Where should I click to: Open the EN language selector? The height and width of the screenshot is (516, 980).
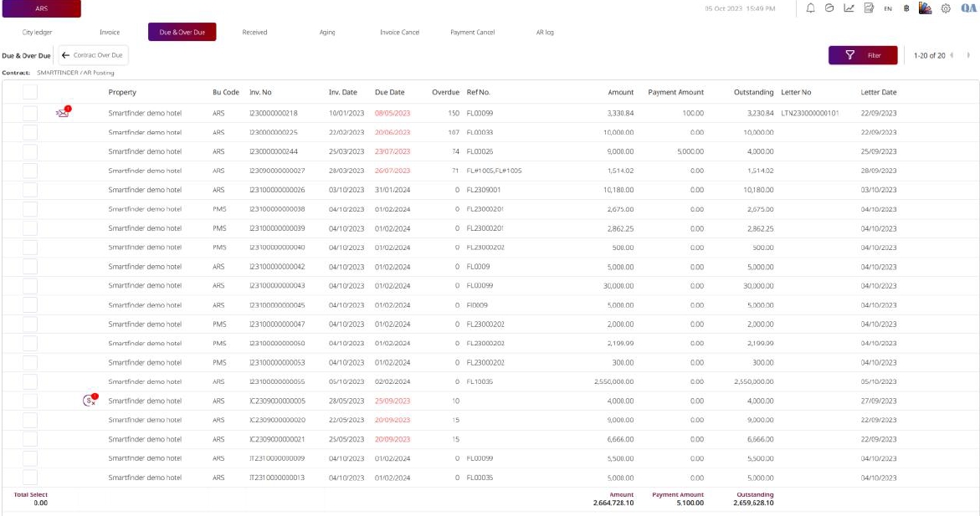click(888, 8)
